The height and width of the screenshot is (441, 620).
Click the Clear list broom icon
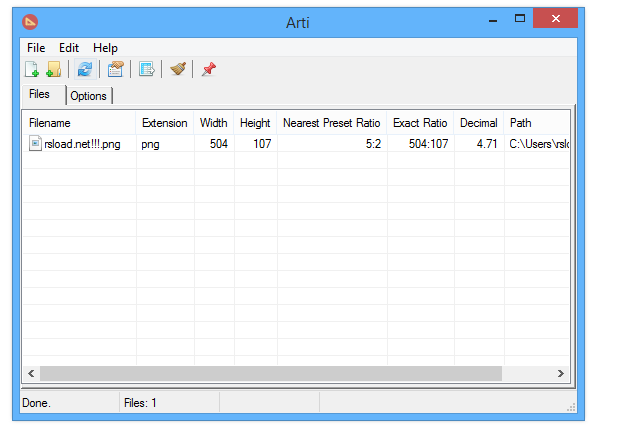tap(178, 69)
